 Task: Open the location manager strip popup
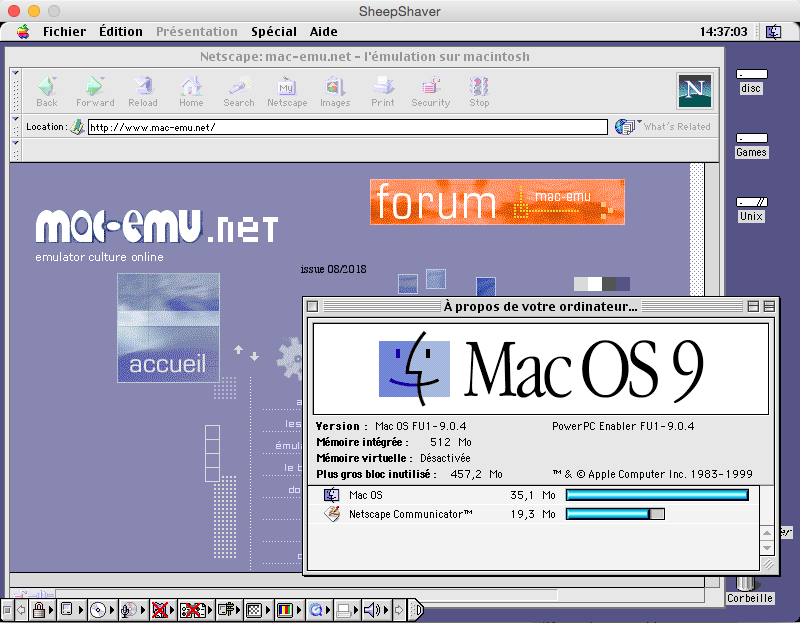pyautogui.click(x=229, y=610)
